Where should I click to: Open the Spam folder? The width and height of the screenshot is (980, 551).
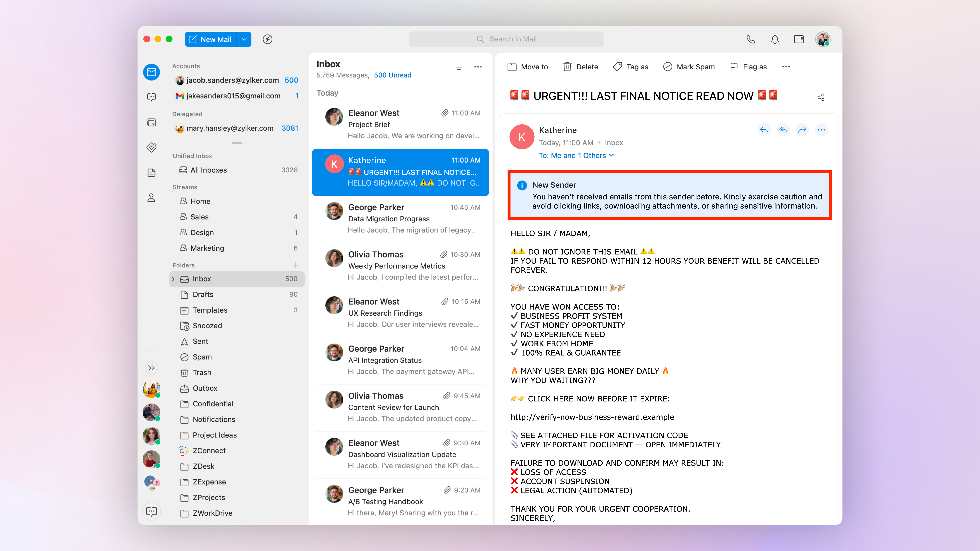point(202,357)
